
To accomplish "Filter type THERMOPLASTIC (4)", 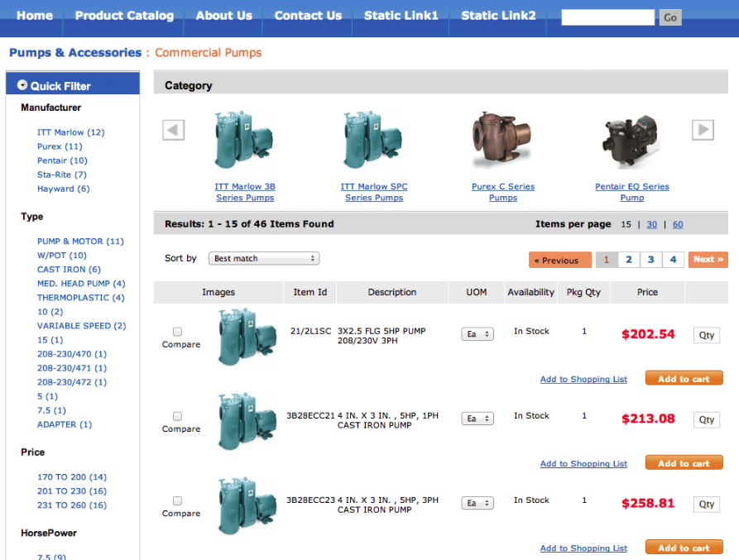I will pyautogui.click(x=80, y=298).
